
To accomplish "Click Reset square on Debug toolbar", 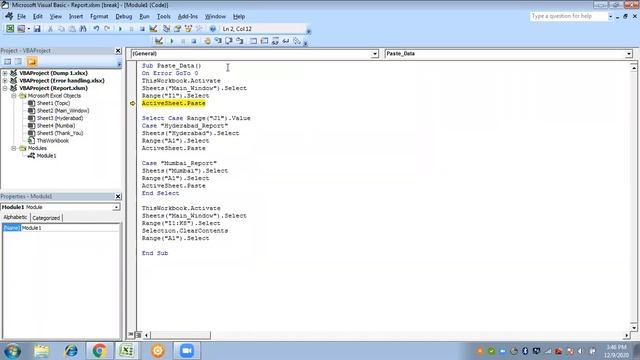I will [194, 41].
